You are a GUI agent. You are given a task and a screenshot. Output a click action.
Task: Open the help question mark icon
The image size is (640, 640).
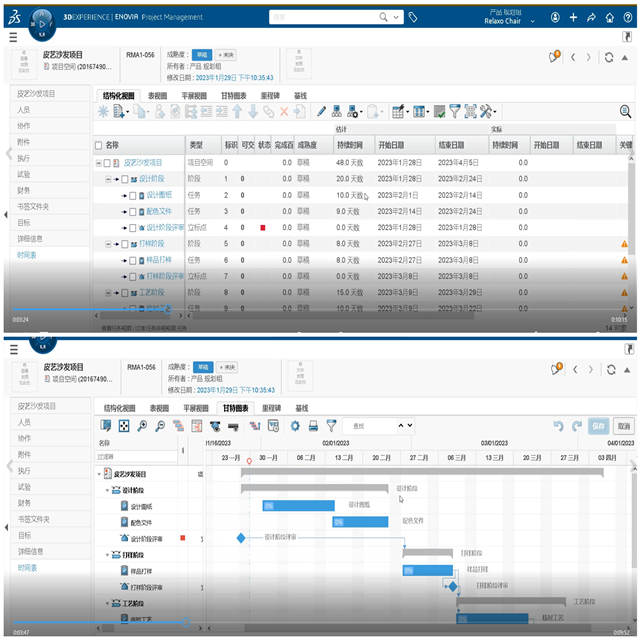point(628,17)
